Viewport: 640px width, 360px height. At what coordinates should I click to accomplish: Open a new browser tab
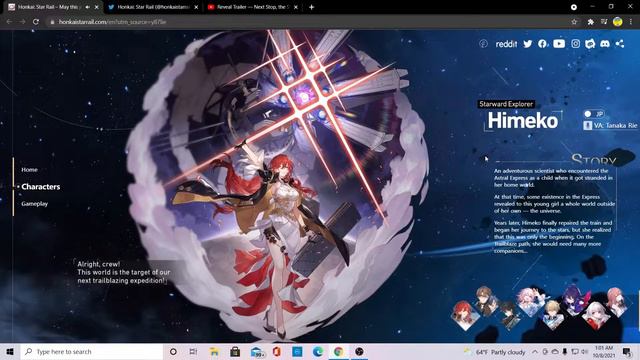(311, 7)
